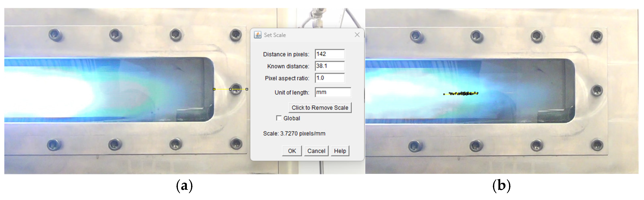Click the left handle of yellow line
644x200 pixels.
(x=214, y=89)
